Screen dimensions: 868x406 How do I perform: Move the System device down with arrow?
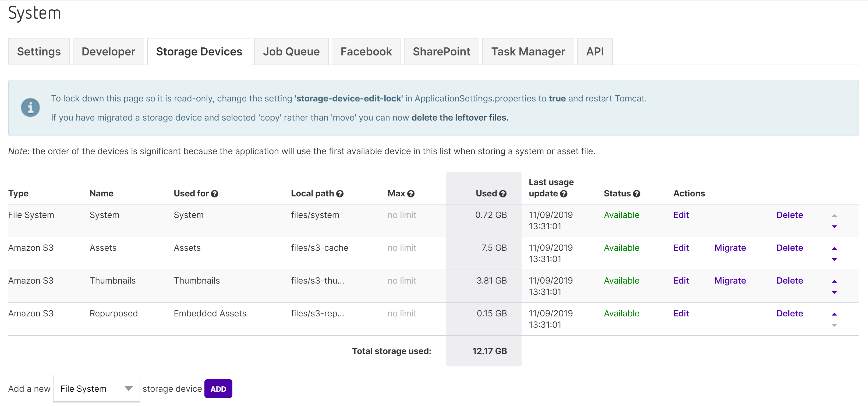pos(834,227)
